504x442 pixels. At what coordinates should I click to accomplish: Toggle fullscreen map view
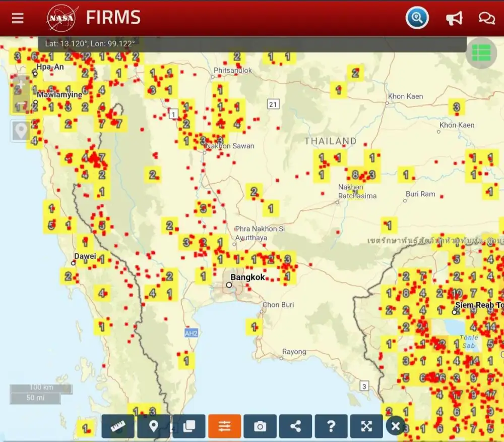tap(366, 426)
